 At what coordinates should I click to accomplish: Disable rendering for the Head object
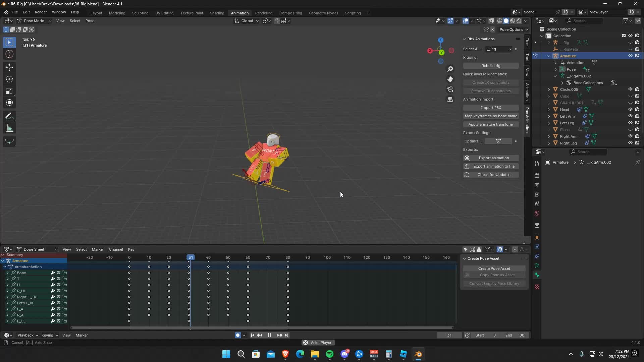point(637,109)
